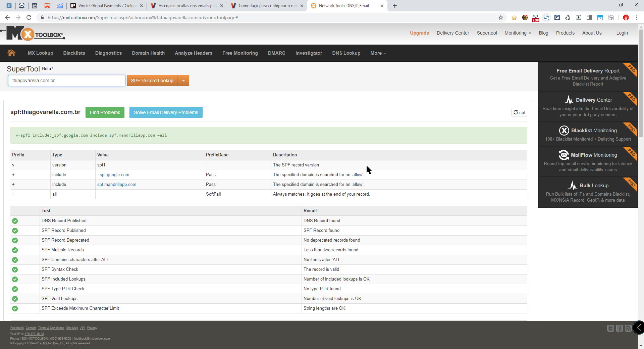Click the domain input field
Viewport: 644px width, 349px height.
click(67, 81)
